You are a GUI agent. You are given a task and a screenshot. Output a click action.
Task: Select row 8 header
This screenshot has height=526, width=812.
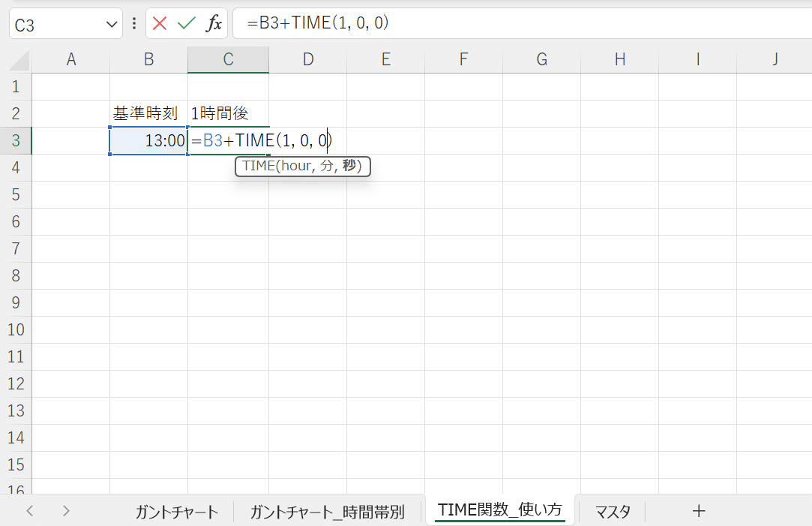[x=16, y=275]
